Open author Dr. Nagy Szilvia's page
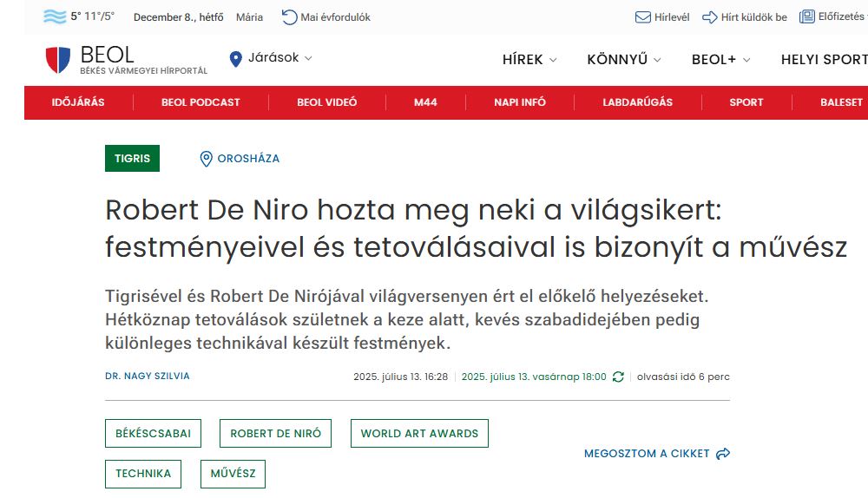The width and height of the screenshot is (868, 498). pyautogui.click(x=147, y=377)
